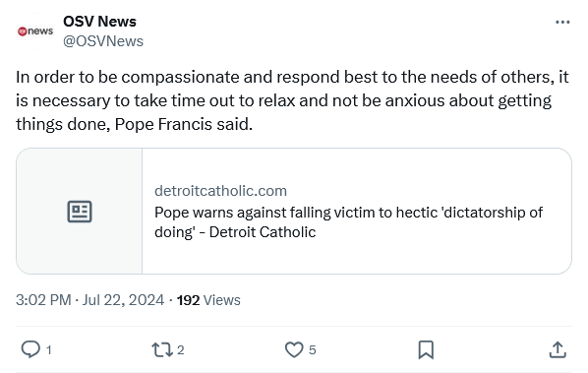Open the OSV News display name
The height and width of the screenshot is (373, 588).
[x=99, y=22]
